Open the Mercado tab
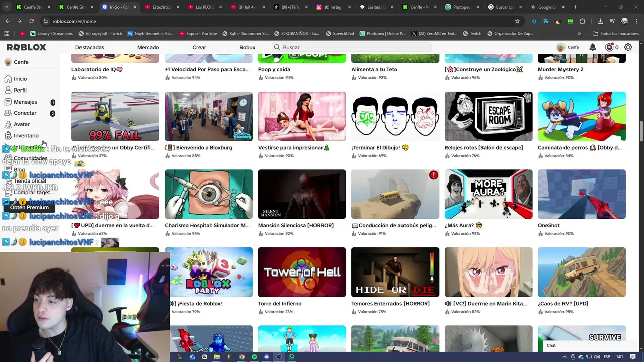644x362 pixels. click(148, 47)
